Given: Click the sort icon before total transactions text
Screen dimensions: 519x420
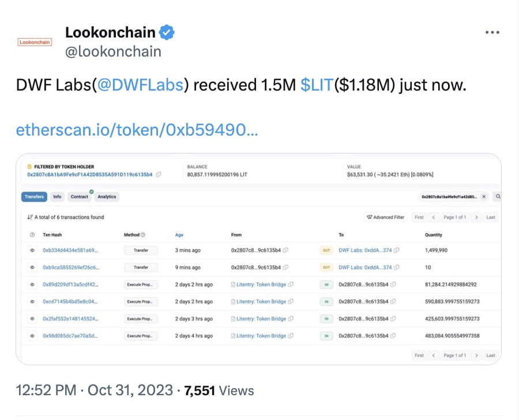Looking at the screenshot, I should (x=29, y=217).
